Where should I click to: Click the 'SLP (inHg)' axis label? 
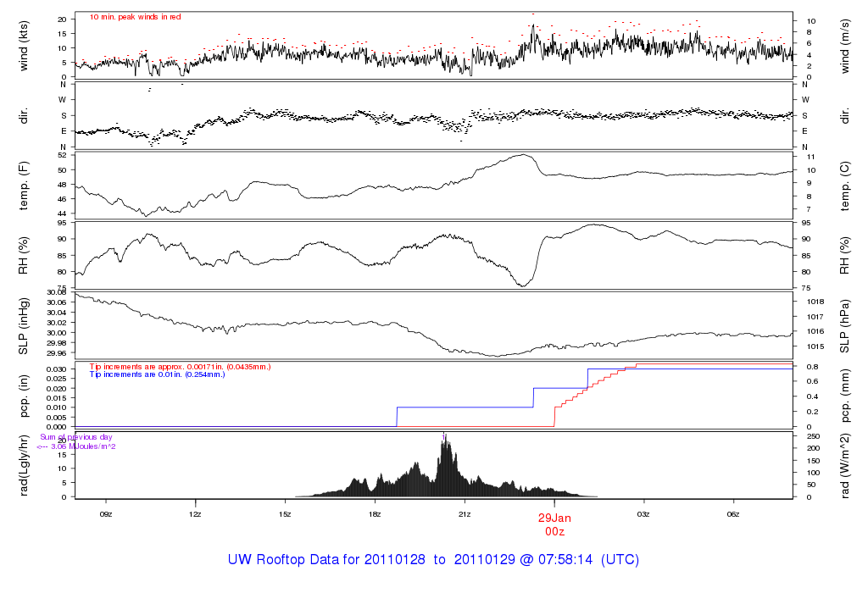[23, 326]
